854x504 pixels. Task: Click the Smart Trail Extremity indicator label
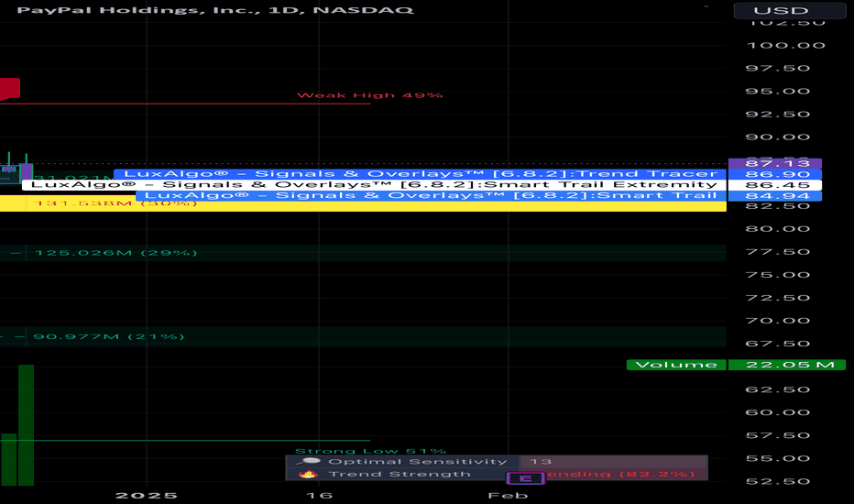click(x=374, y=185)
